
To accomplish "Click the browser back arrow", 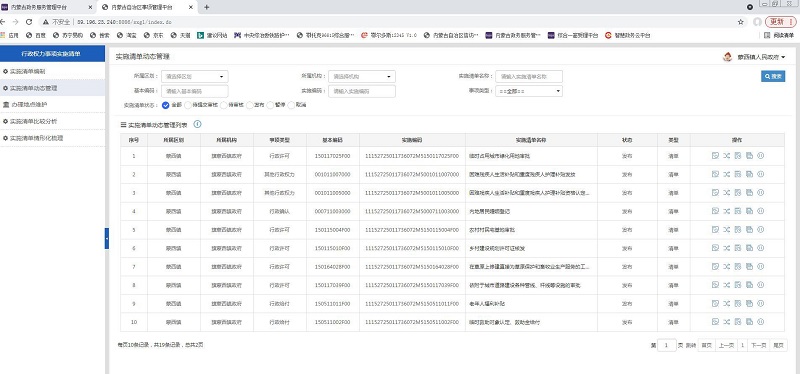I will click(x=3, y=22).
